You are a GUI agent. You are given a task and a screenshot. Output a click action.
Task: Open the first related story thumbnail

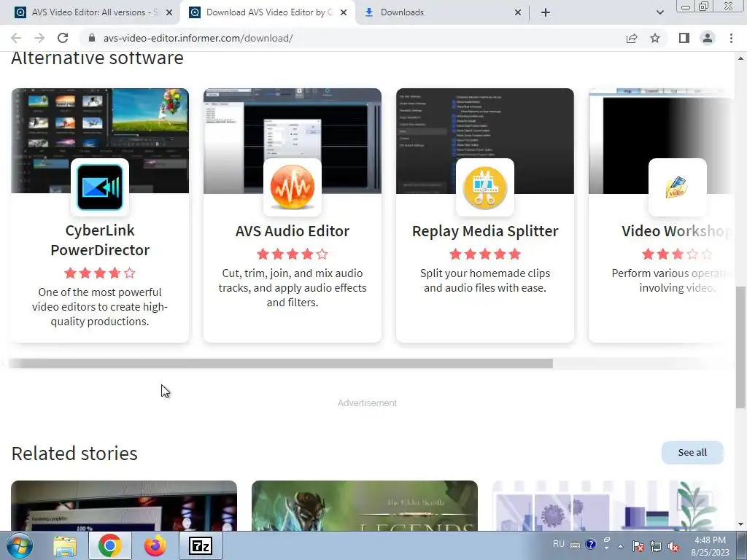124,506
